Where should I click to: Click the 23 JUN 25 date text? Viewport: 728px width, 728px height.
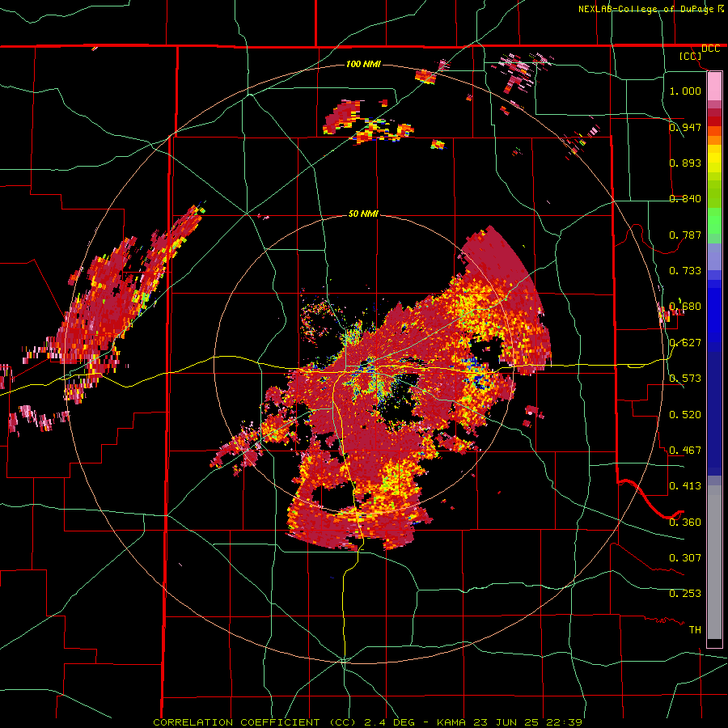point(506,722)
